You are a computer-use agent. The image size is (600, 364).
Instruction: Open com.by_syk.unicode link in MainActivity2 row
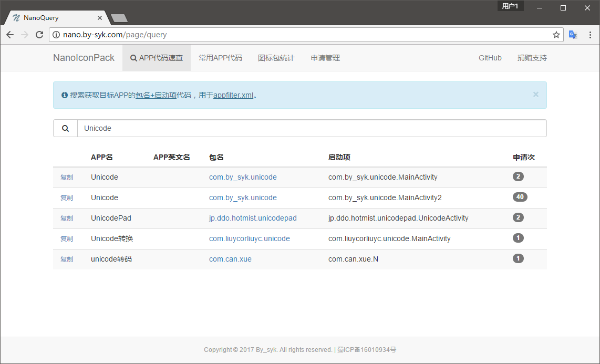243,197
